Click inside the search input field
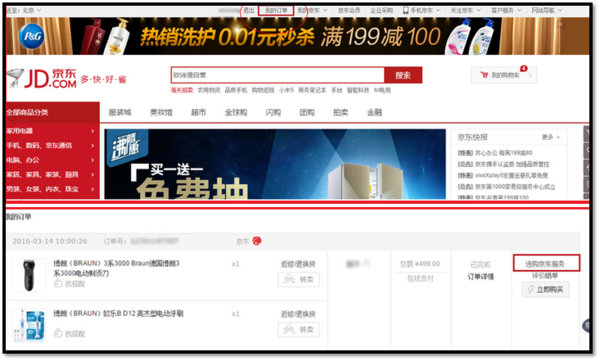Viewport: 600px width, 361px height. (278, 75)
